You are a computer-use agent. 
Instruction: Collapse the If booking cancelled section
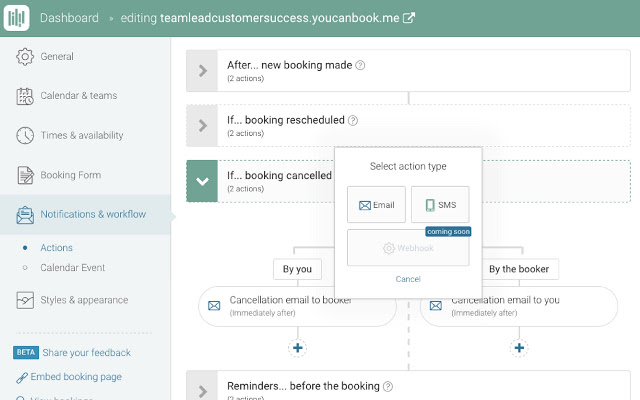(202, 181)
